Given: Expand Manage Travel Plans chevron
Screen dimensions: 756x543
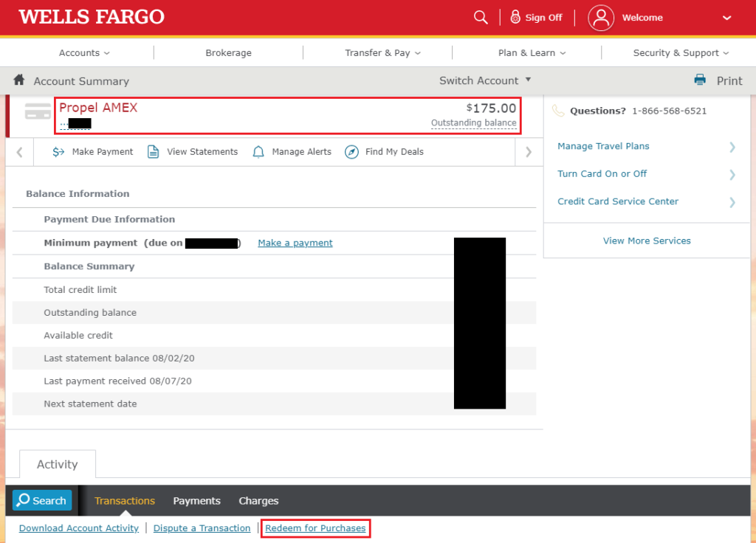Looking at the screenshot, I should pos(732,147).
